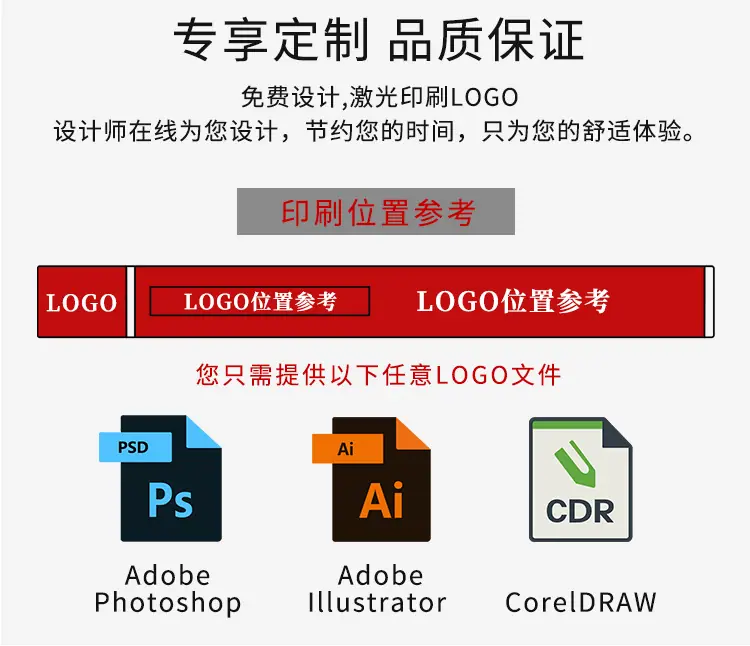
Task: Click the CorelDRAW caption
Action: [581, 602]
